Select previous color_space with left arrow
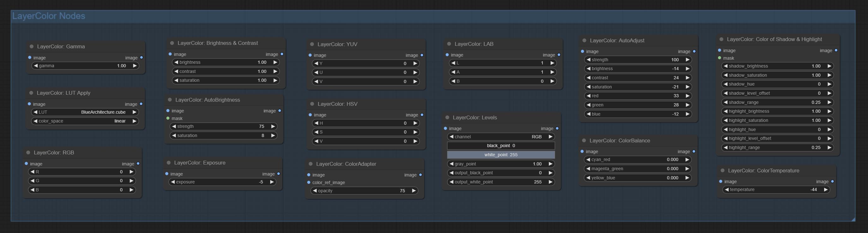868x233 pixels. point(35,121)
